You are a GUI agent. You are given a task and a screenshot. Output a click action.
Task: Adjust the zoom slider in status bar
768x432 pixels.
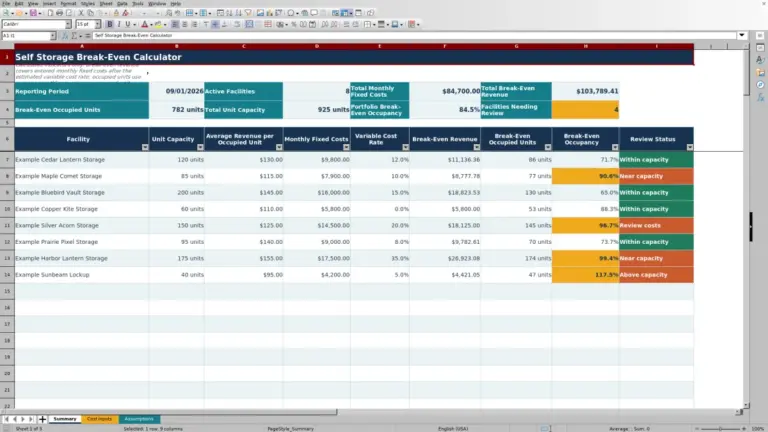coord(720,429)
